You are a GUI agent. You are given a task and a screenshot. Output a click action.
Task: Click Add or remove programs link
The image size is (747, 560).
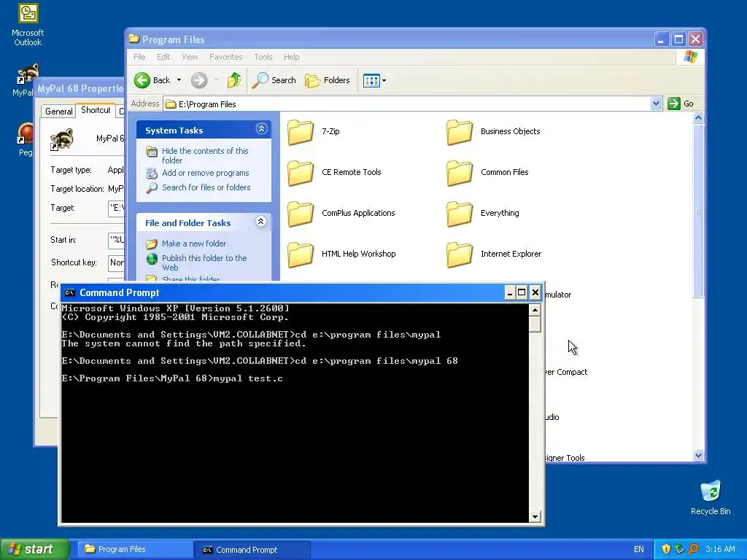tap(205, 173)
